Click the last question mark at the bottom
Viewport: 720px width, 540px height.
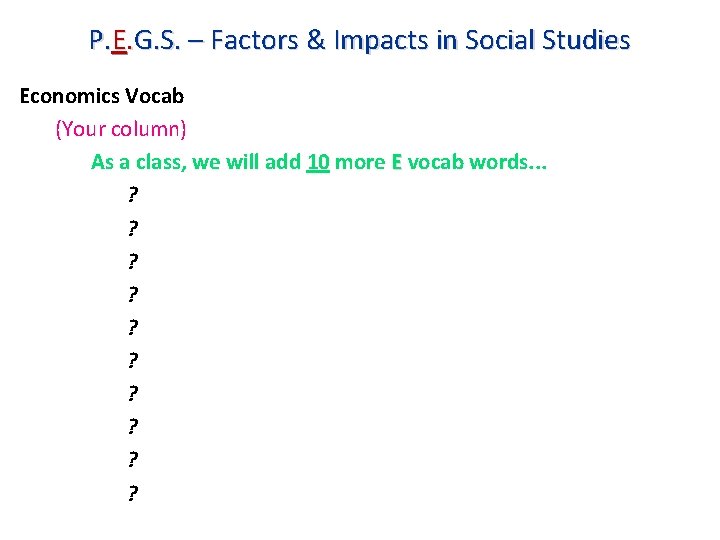point(133,493)
